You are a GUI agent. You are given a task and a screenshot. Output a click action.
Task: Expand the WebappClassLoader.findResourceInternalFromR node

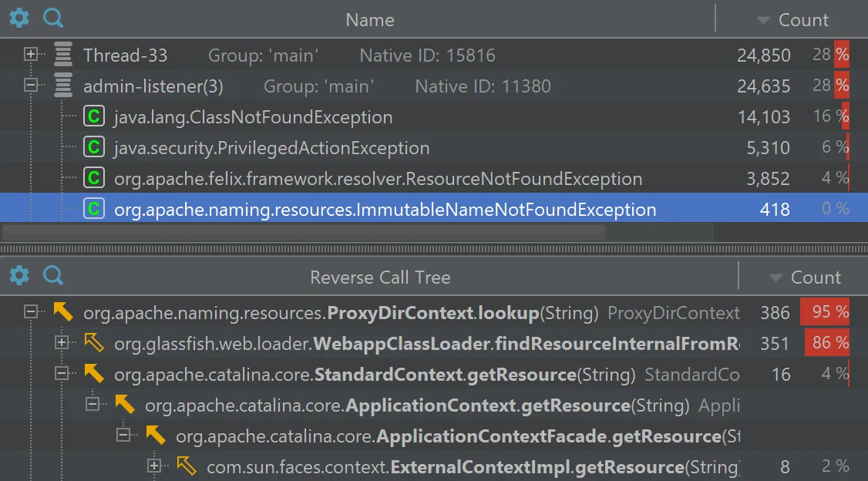point(62,342)
